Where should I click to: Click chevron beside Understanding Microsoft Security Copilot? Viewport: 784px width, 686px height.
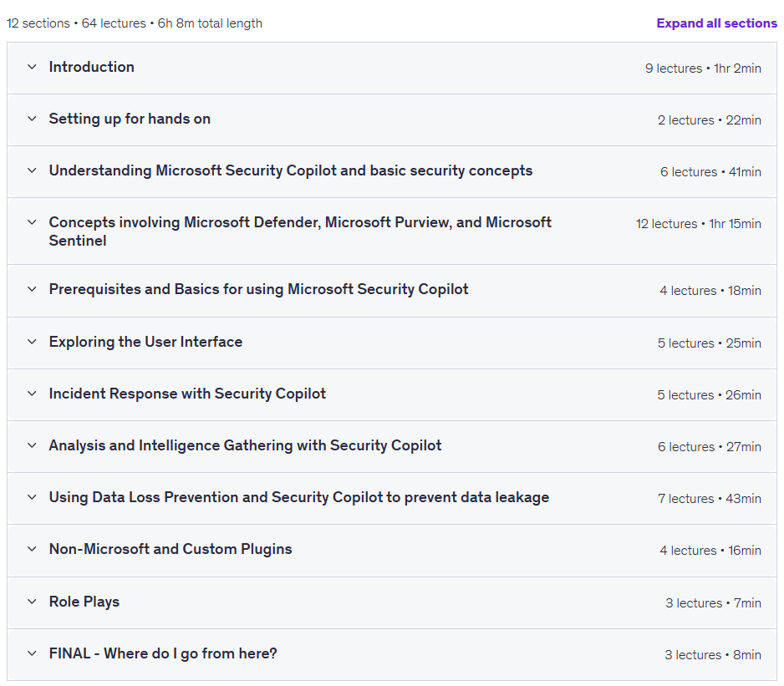click(32, 170)
